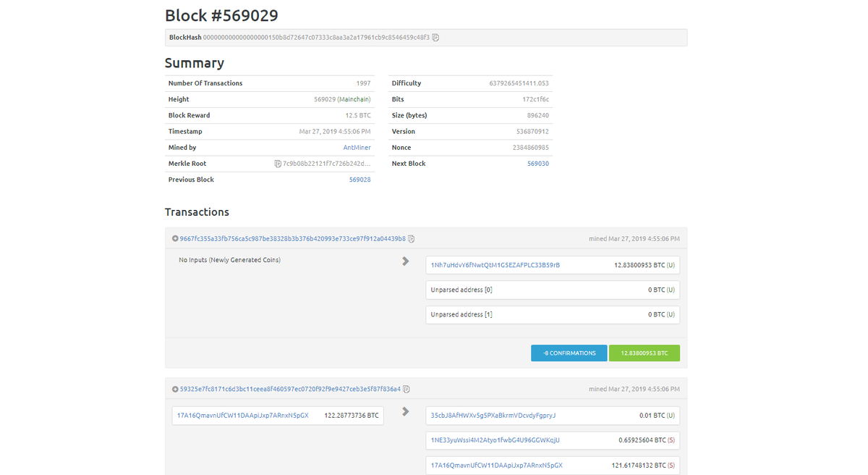868x475 pixels.
Task: Select Block Reward 12.5 BTC
Action: pos(358,115)
